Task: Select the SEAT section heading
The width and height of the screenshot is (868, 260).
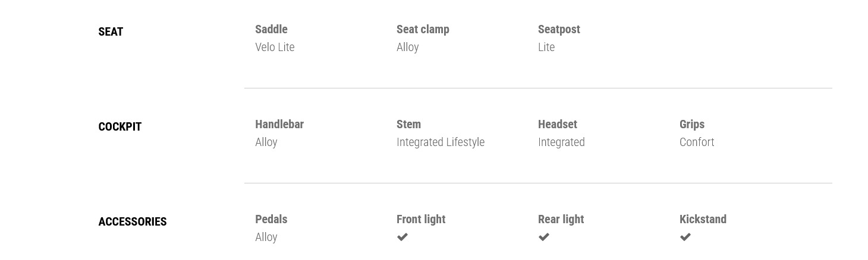Action: coord(111,32)
